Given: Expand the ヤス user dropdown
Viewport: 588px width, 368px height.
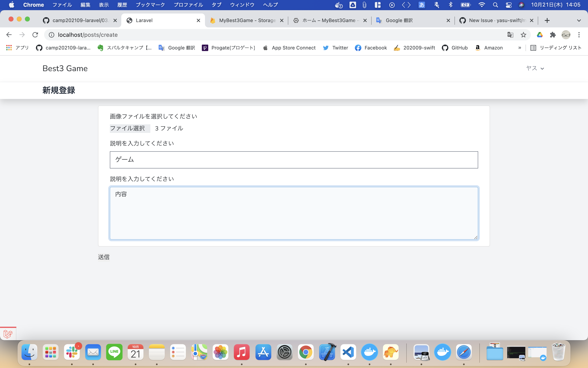Looking at the screenshot, I should (535, 68).
